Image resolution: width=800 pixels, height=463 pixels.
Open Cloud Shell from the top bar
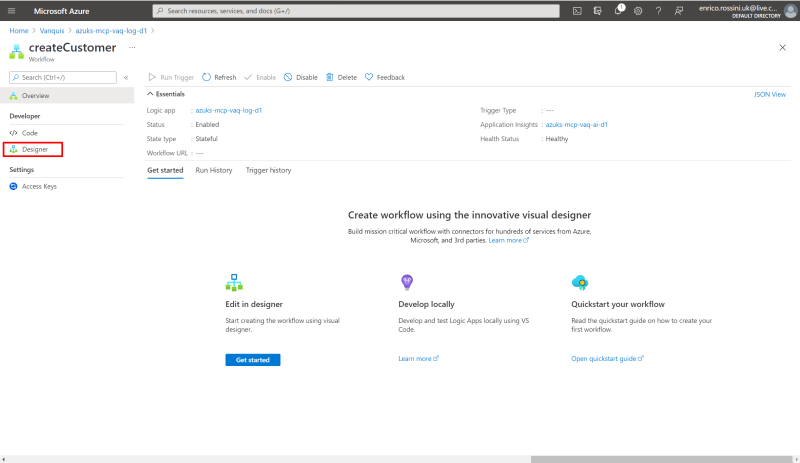577,11
